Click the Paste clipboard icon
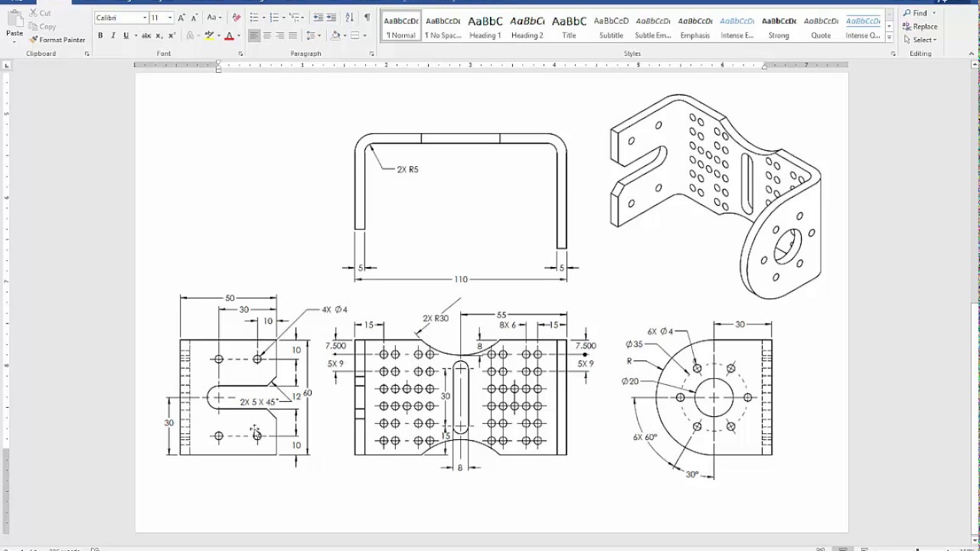The width and height of the screenshot is (980, 551). (15, 20)
